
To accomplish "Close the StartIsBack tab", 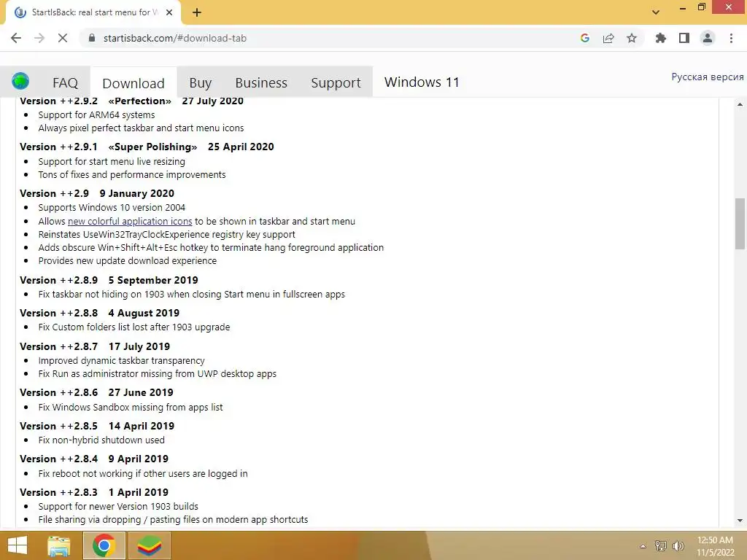I will pos(169,12).
